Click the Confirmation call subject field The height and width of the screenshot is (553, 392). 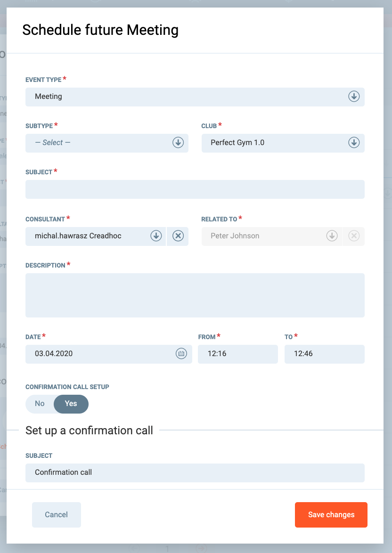[x=195, y=472]
